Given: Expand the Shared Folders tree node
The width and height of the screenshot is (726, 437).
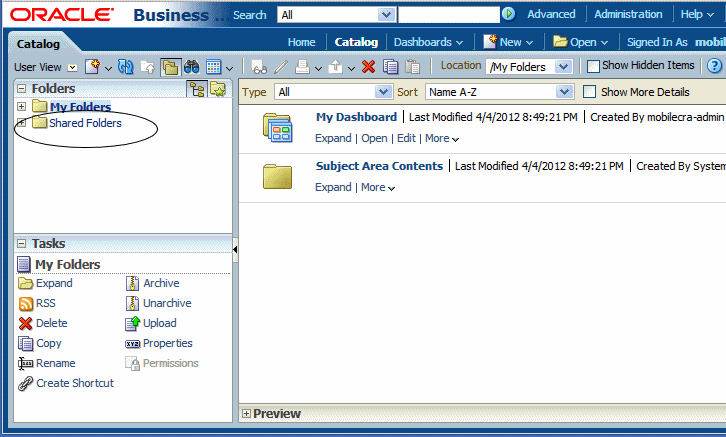Looking at the screenshot, I should coord(21,123).
